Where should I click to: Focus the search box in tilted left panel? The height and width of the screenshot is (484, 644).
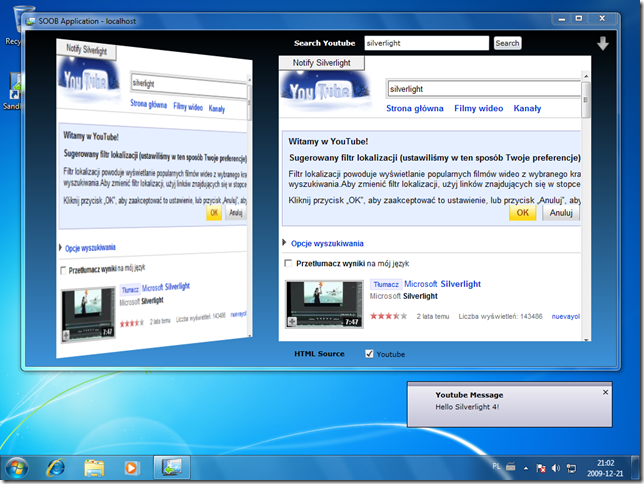pos(189,85)
